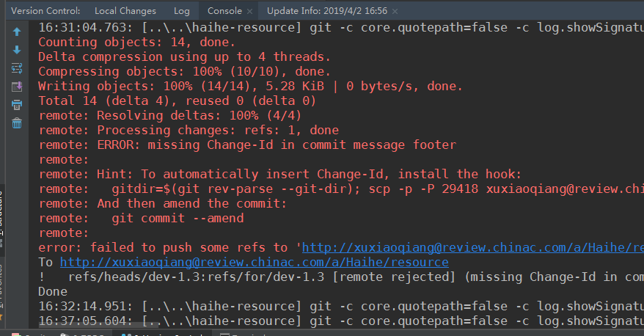Enable scroll to end of console
This screenshot has height=336, width=644.
point(17,87)
